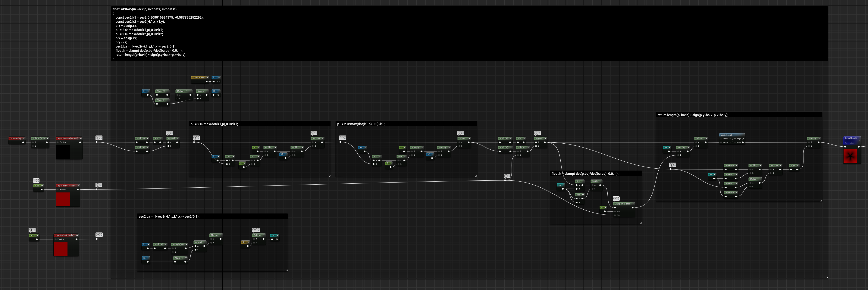
Task: Select the 'vec2 ba = rf*vec2' comment title
Action: [169, 217]
